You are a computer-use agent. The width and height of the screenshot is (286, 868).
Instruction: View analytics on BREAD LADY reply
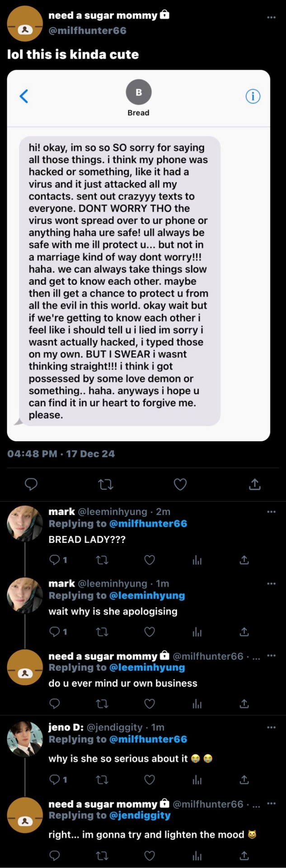197,560
